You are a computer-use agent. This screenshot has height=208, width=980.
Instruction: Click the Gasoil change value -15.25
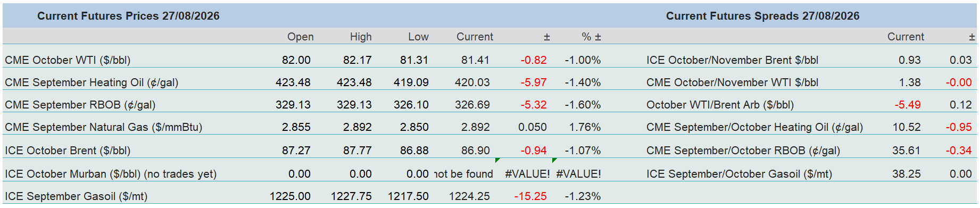(x=530, y=196)
